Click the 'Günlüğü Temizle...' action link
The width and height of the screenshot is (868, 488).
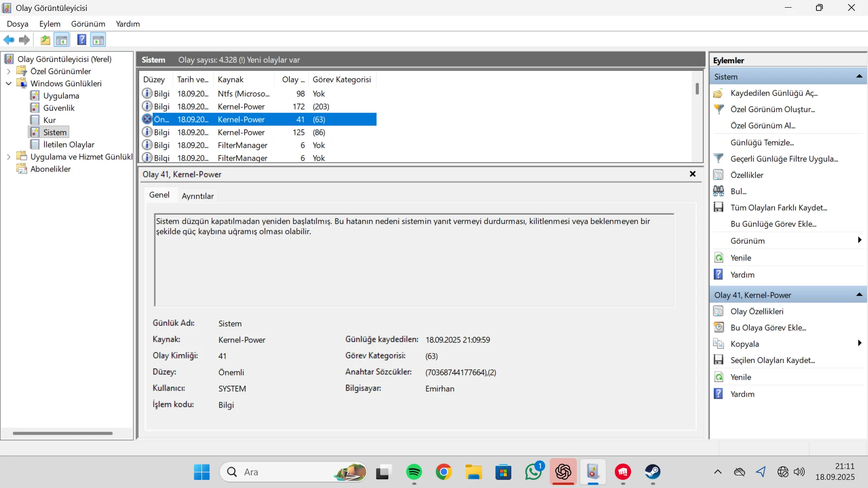coord(762,142)
